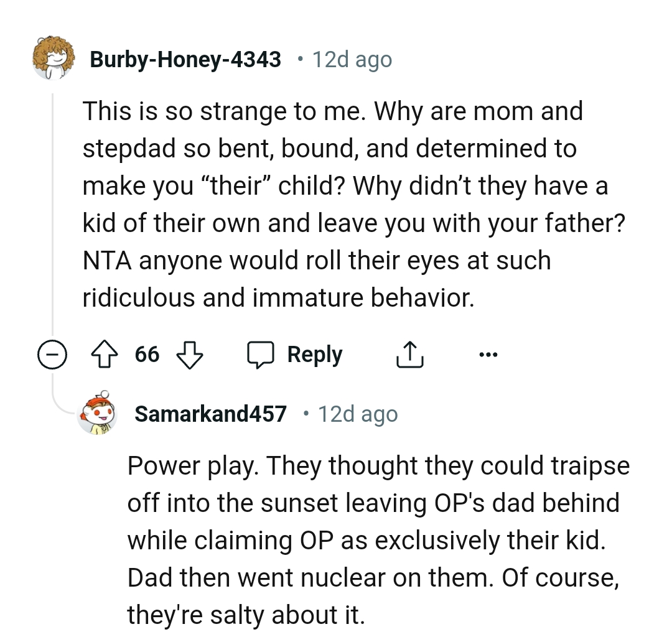672x642 pixels.
Task: Open the share options for the comment
Action: pyautogui.click(x=409, y=354)
